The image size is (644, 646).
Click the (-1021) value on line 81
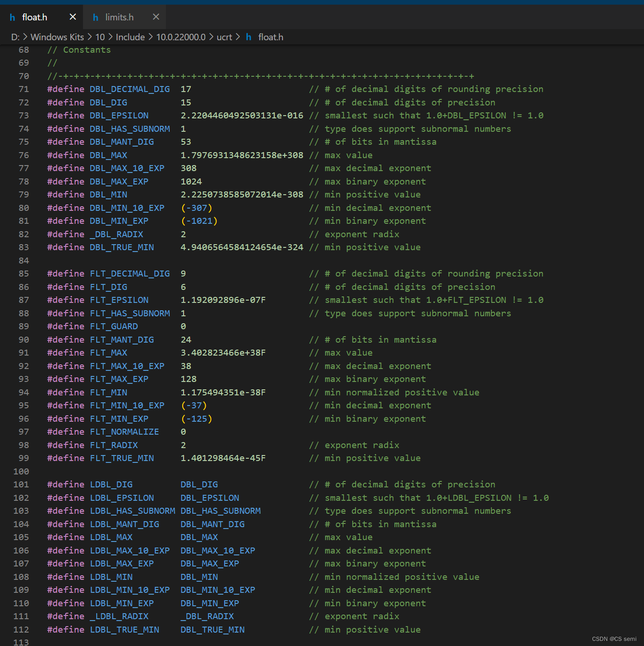[199, 221]
